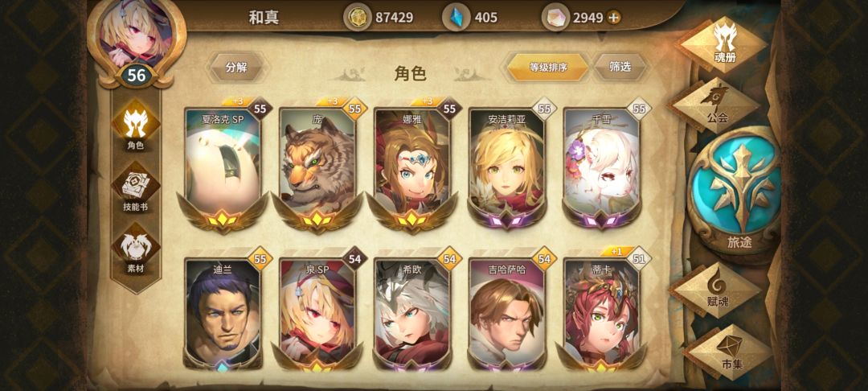Select the 角色 sidebar tab
Viewport: 868px width, 391px height.
[x=135, y=127]
